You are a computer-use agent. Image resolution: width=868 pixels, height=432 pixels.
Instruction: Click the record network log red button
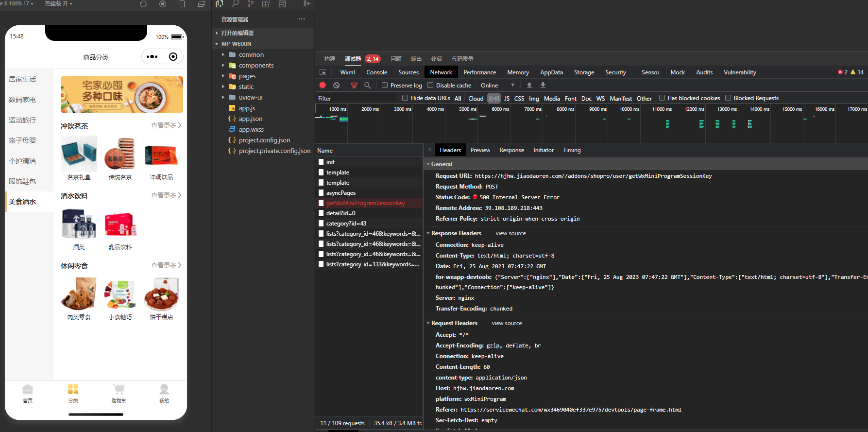tap(323, 85)
